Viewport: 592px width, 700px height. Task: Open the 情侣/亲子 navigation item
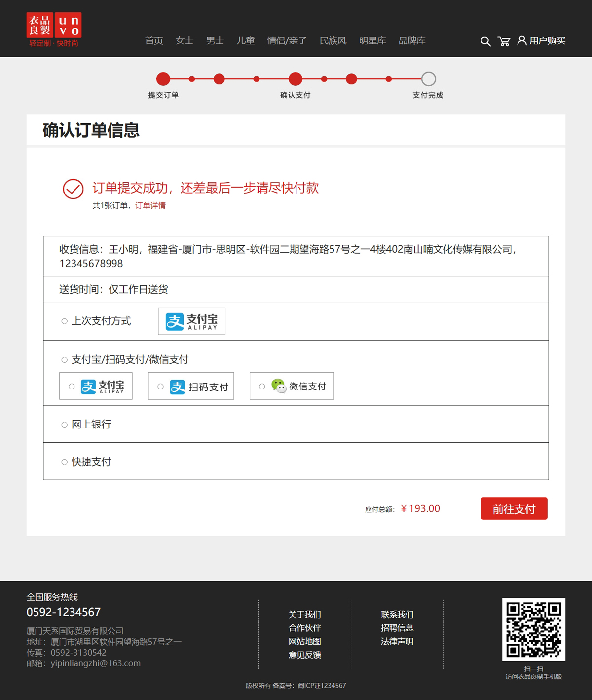pos(287,40)
